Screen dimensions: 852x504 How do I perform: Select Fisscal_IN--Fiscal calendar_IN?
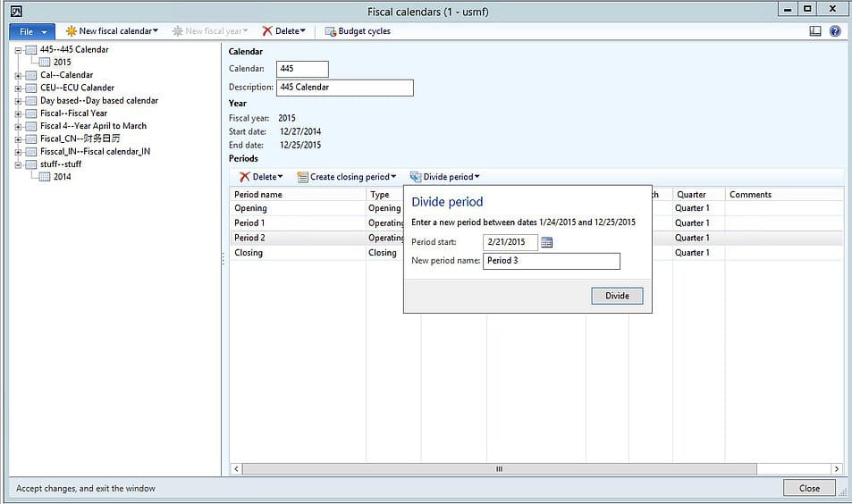click(x=95, y=152)
